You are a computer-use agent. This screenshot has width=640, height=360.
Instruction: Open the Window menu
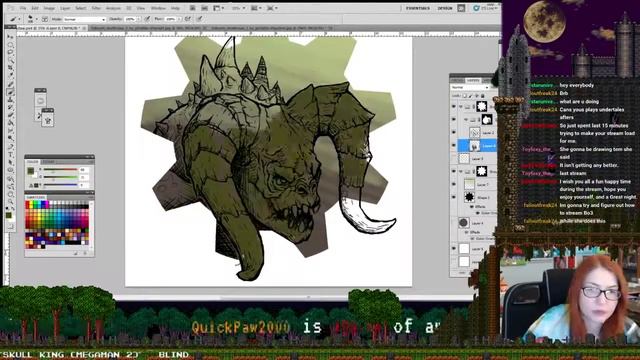coord(158,8)
